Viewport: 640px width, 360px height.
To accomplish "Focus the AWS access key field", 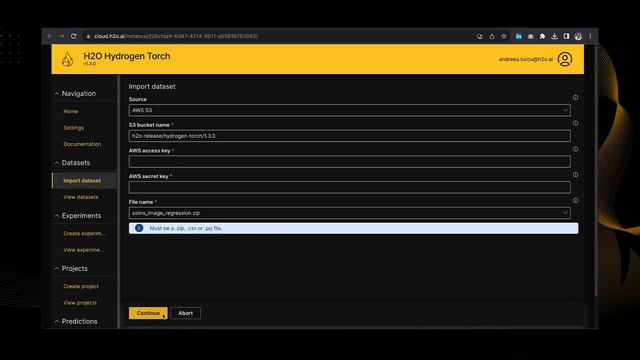I will (349, 162).
